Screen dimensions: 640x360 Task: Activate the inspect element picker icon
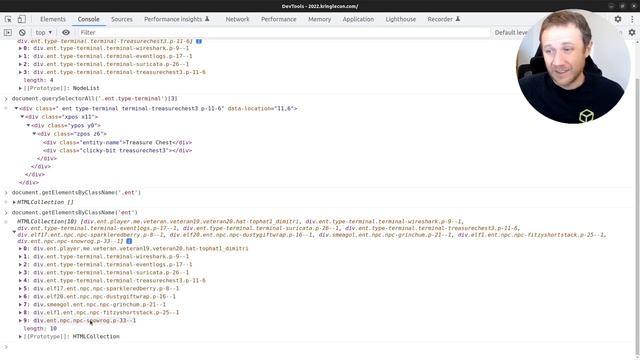8,19
